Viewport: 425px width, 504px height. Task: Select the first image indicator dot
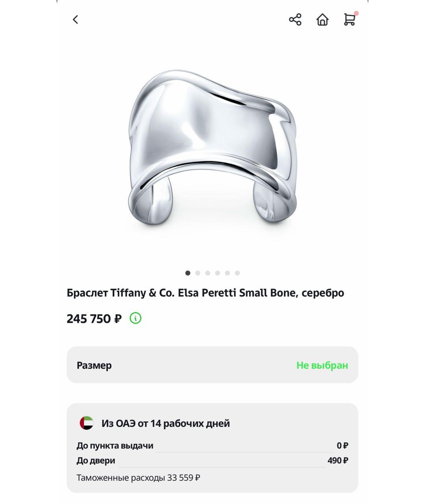tap(188, 273)
